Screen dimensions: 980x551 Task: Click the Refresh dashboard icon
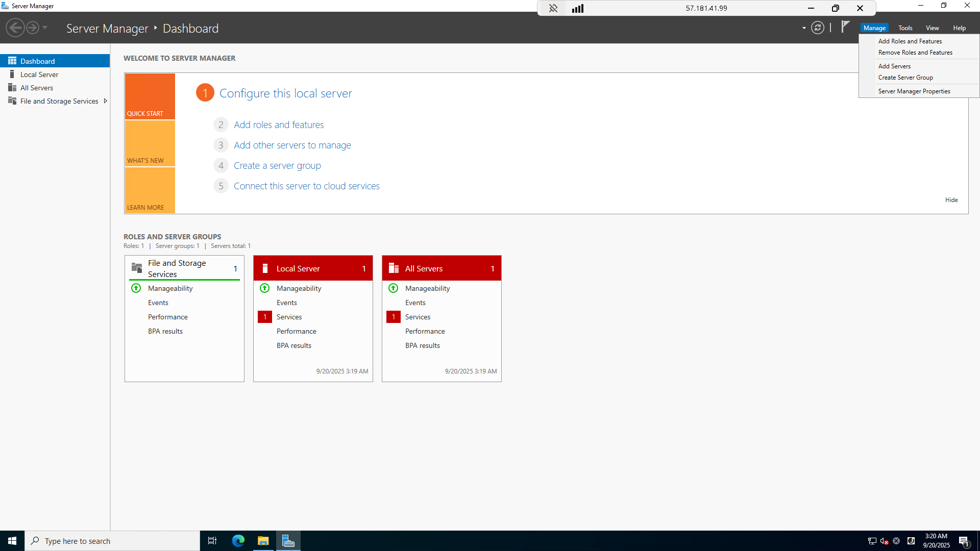pos(817,28)
